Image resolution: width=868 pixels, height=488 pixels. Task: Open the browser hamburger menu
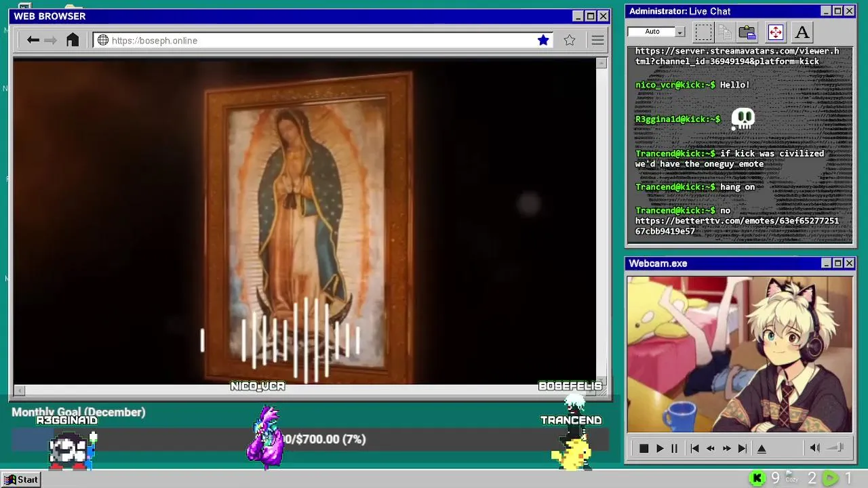click(x=597, y=40)
